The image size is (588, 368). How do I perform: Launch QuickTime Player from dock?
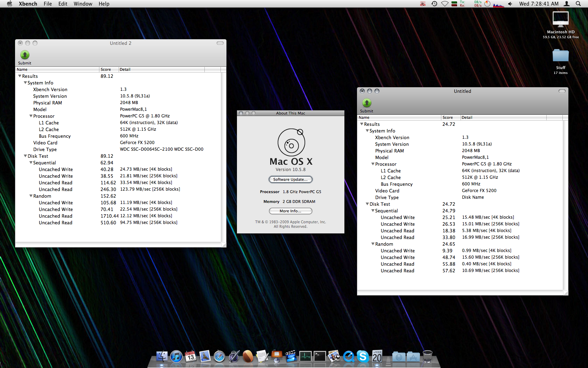click(349, 356)
